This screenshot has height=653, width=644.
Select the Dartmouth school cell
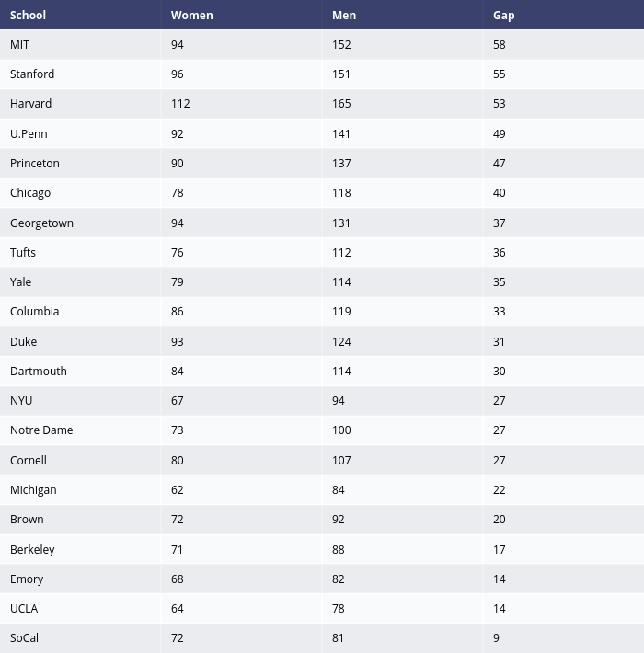click(39, 371)
